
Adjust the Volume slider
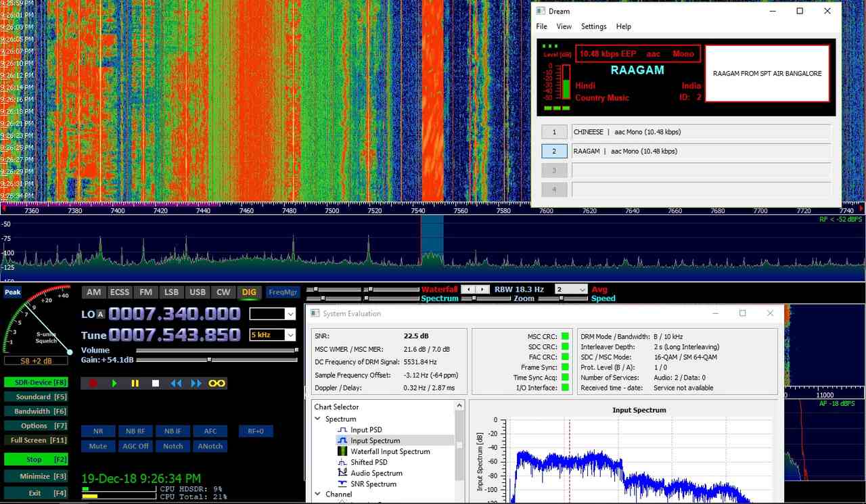click(x=216, y=350)
